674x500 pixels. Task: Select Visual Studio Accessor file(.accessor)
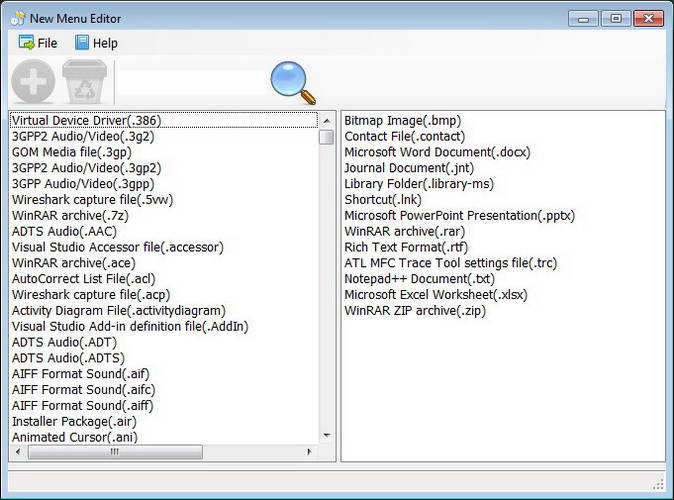pyautogui.click(x=164, y=247)
